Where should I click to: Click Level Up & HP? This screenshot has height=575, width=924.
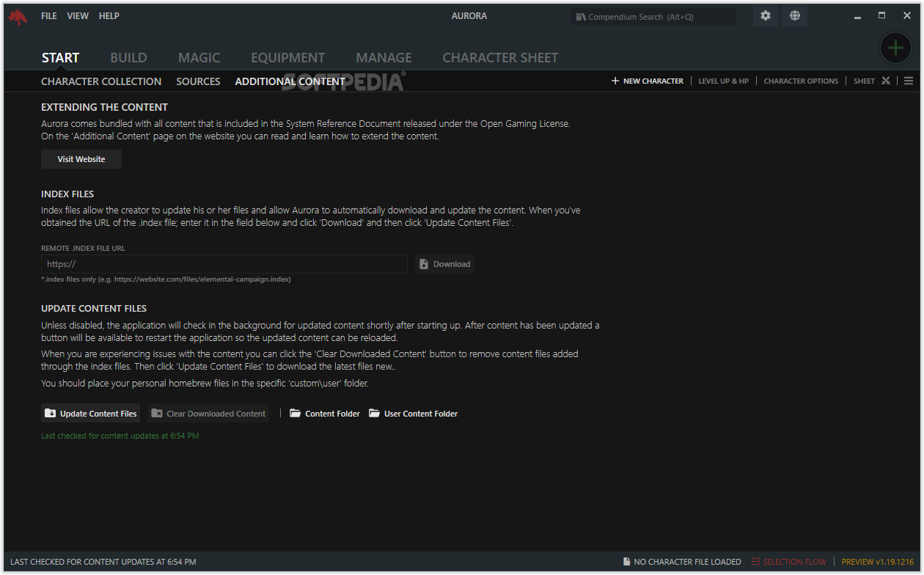(723, 81)
